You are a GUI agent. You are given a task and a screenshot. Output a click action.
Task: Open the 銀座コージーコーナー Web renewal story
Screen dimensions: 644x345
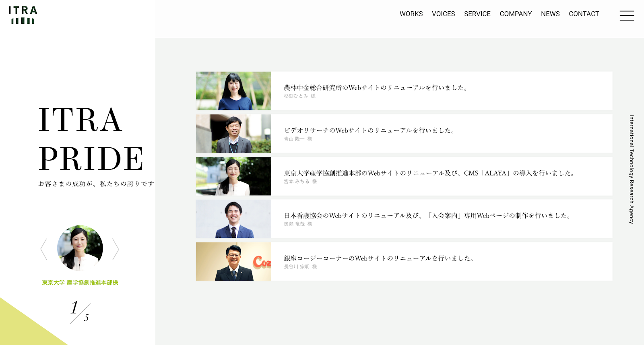coord(404,262)
